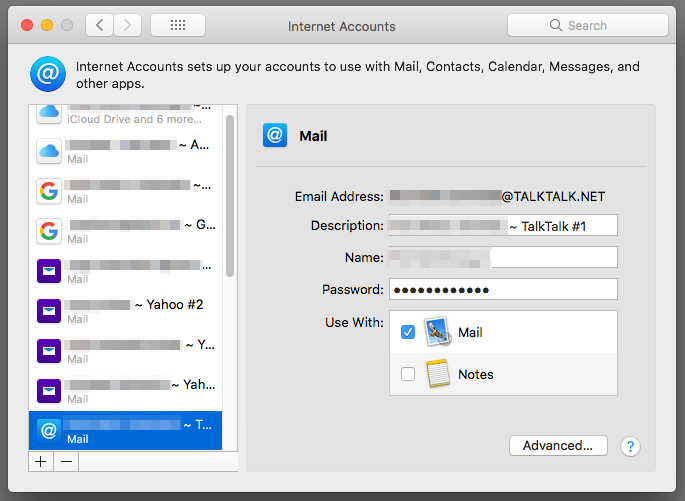Click the add account plus button
Viewport: 685px width, 501px height.
(x=41, y=462)
